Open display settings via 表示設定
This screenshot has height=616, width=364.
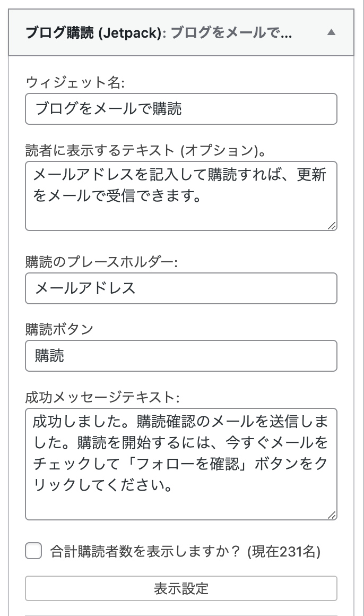click(x=181, y=587)
